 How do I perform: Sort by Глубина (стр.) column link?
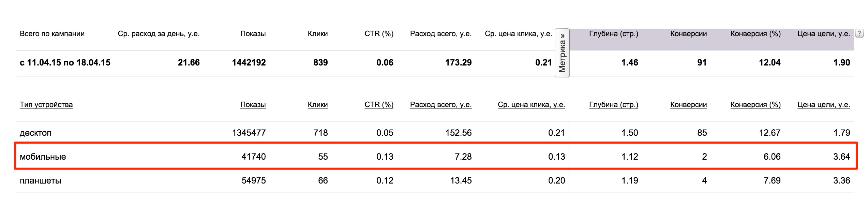point(614,105)
